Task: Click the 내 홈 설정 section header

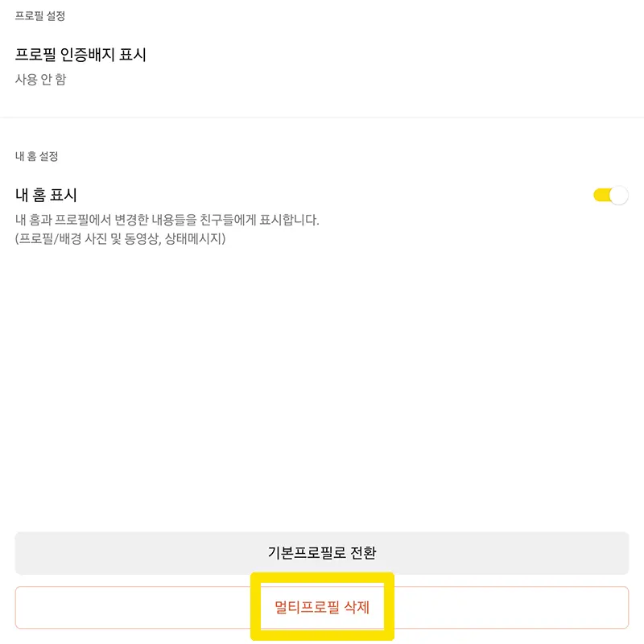Action: [35, 157]
